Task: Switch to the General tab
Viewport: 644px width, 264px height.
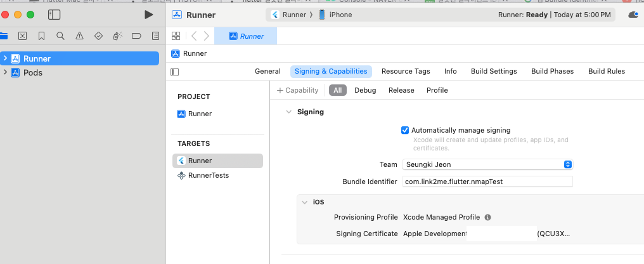Action: 267,71
